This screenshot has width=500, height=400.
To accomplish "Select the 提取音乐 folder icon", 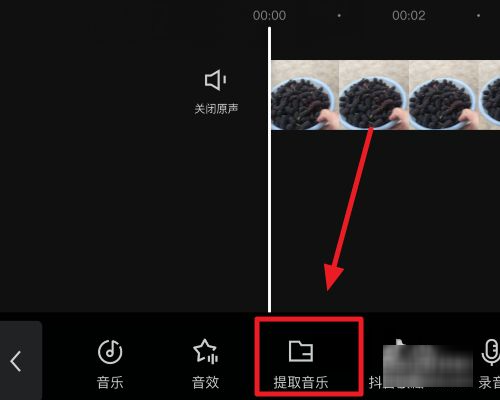I will (301, 351).
